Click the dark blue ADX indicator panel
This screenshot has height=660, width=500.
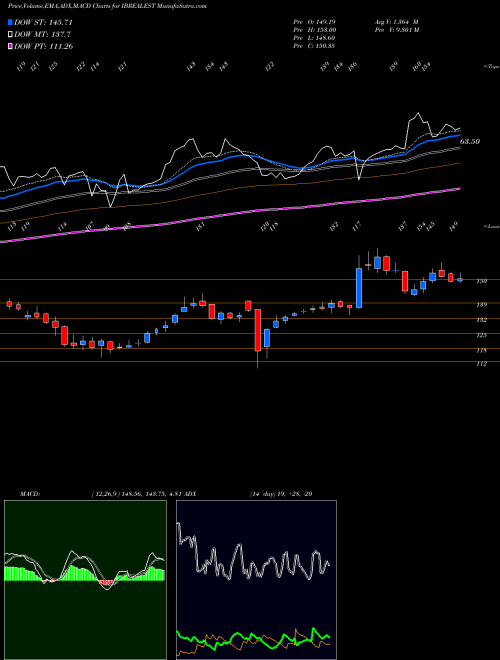point(256,580)
